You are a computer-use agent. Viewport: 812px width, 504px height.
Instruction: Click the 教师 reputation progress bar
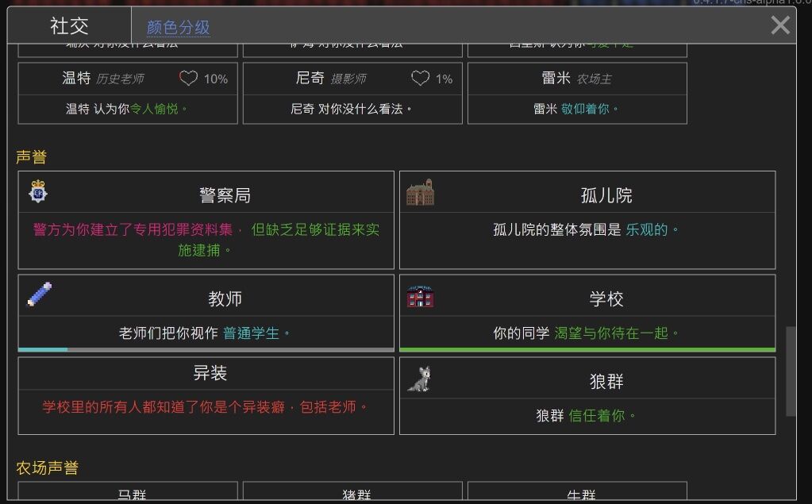[x=206, y=350]
